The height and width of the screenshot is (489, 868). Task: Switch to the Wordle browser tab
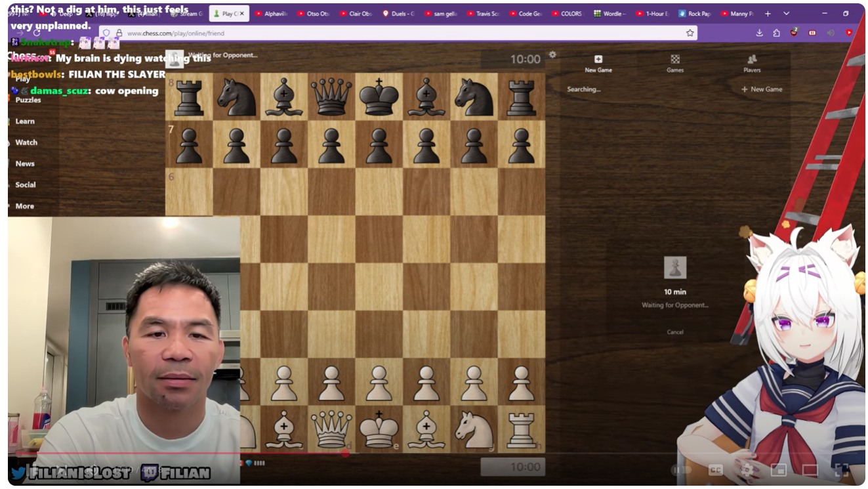point(610,13)
